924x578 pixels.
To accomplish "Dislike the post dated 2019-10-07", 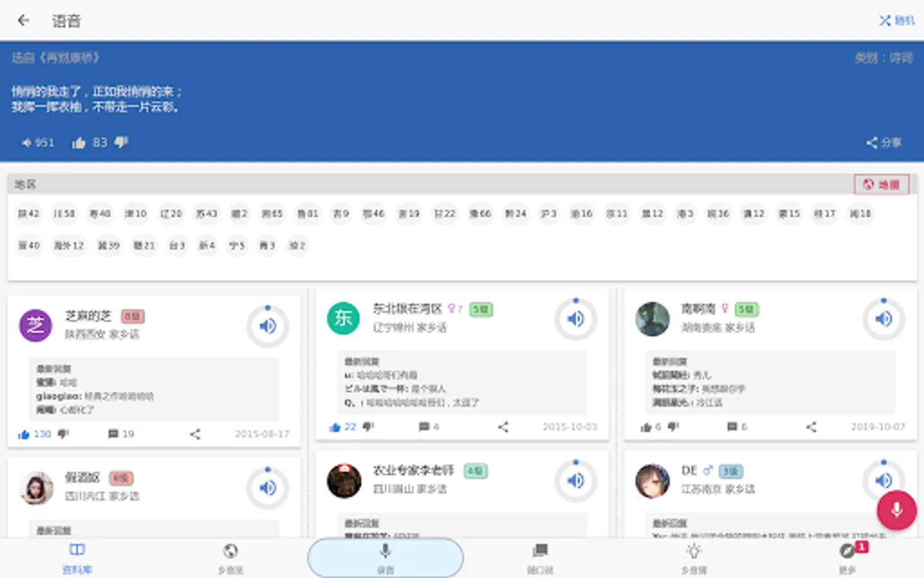I will coord(673,426).
